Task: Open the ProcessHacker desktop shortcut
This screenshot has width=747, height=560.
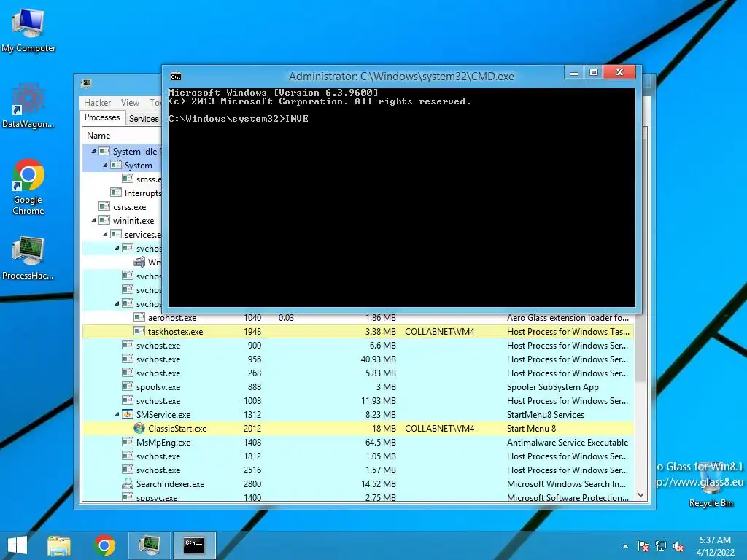Action: click(x=28, y=257)
